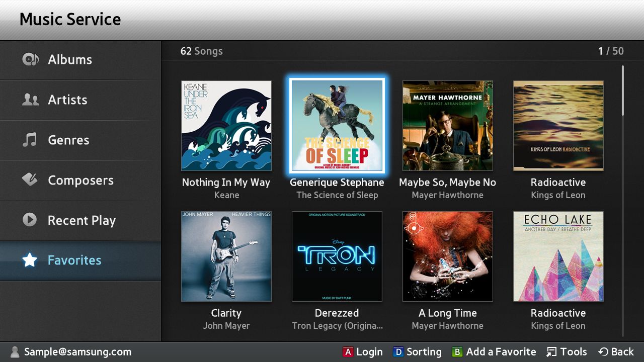Go Back using the Back label
The width and height of the screenshot is (644, 362).
[x=622, y=352]
